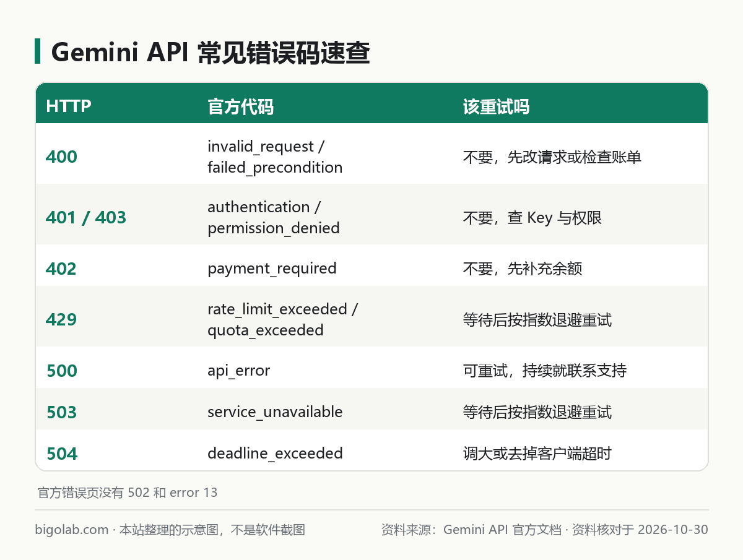Click the "bigolab.com" footer credit

[x=72, y=530]
